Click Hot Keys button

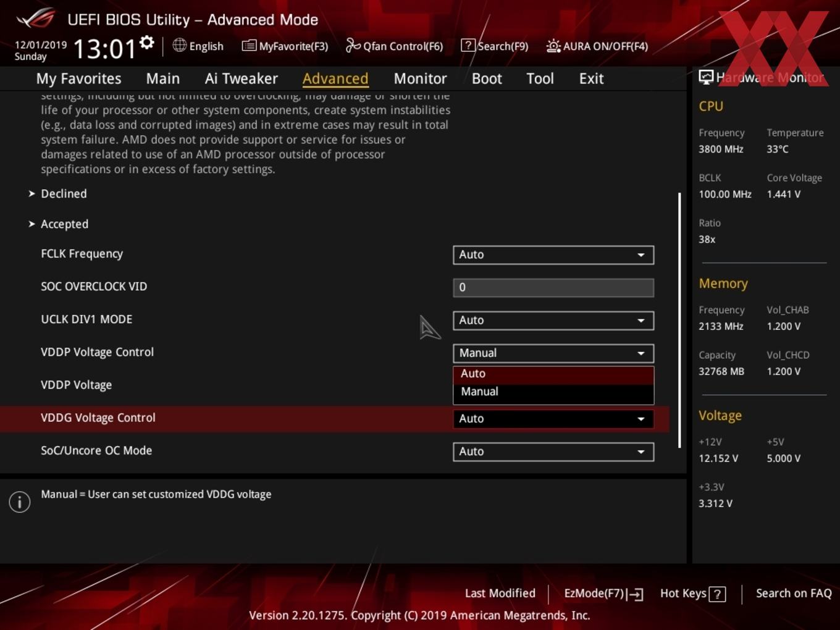[692, 594]
